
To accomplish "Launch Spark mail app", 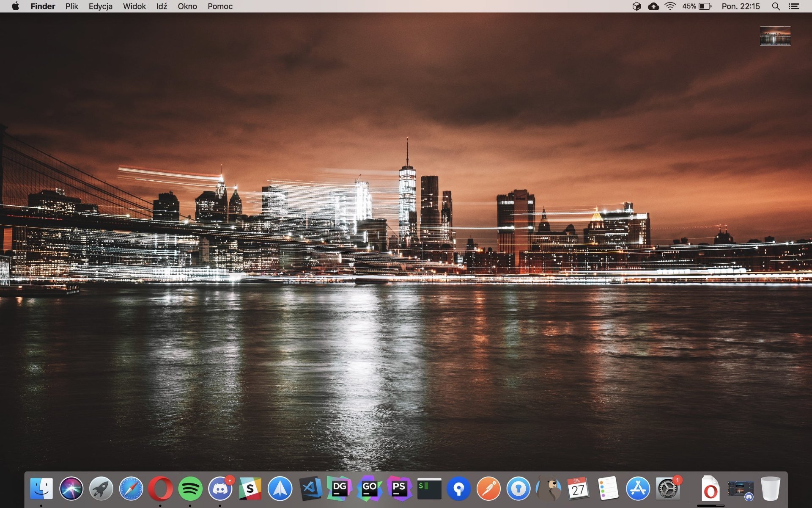I will tap(280, 489).
